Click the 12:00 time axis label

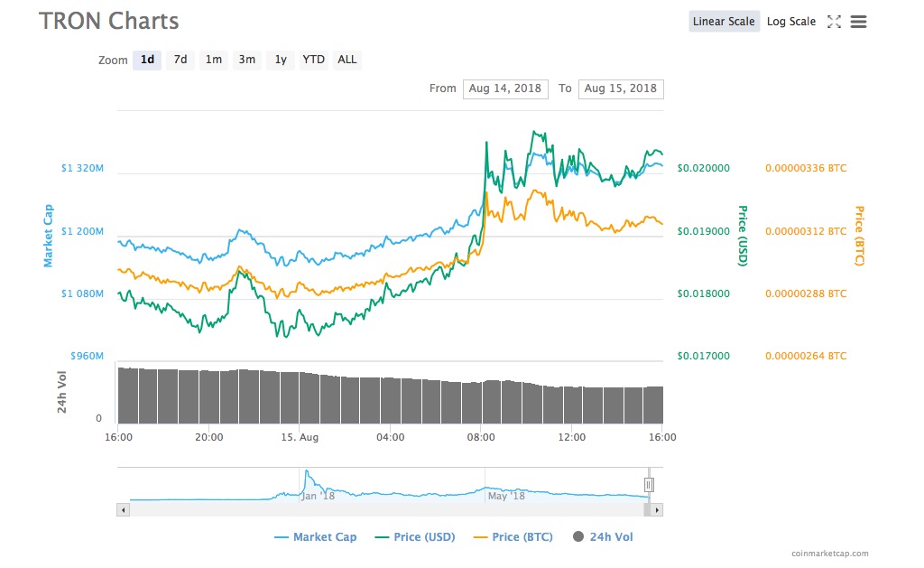[x=571, y=437]
